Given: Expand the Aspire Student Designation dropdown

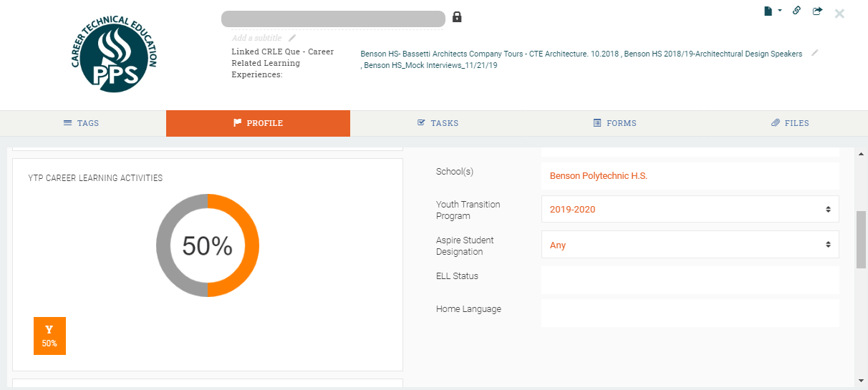Looking at the screenshot, I should 690,245.
